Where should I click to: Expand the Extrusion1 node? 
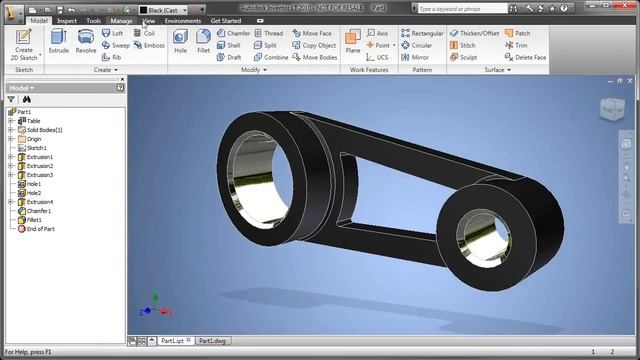(x=11, y=157)
